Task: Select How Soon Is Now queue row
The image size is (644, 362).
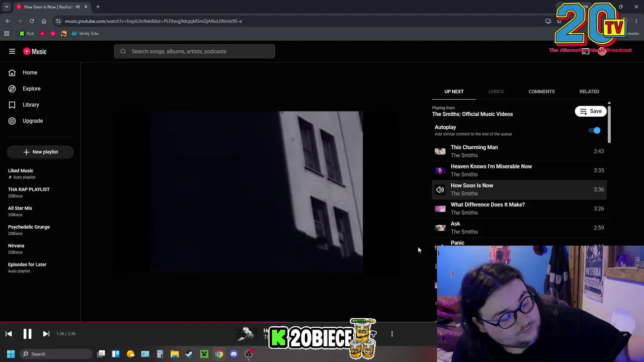Action: click(x=519, y=190)
